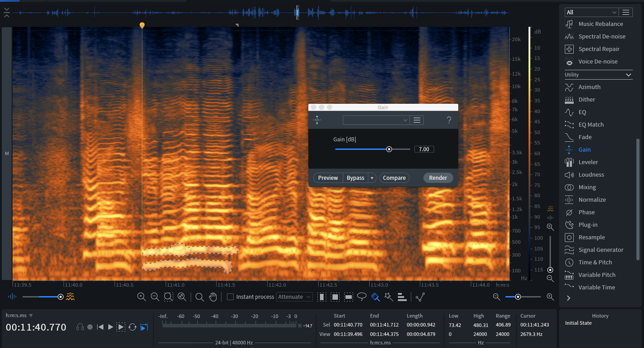Open the Voice De-noise module
Screen dimensions: 644x348
coord(597,61)
